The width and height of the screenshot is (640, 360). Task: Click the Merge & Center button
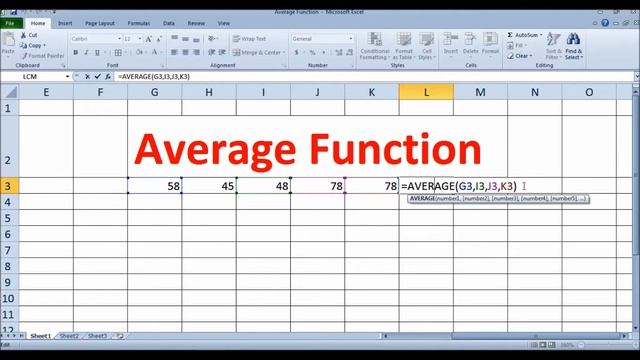click(x=257, y=53)
